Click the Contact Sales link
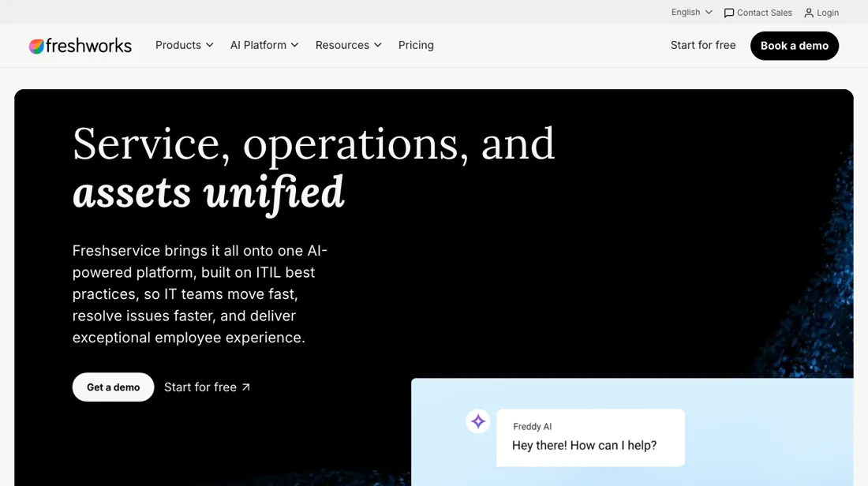Viewport: 868px width, 486px height. [x=758, y=13]
